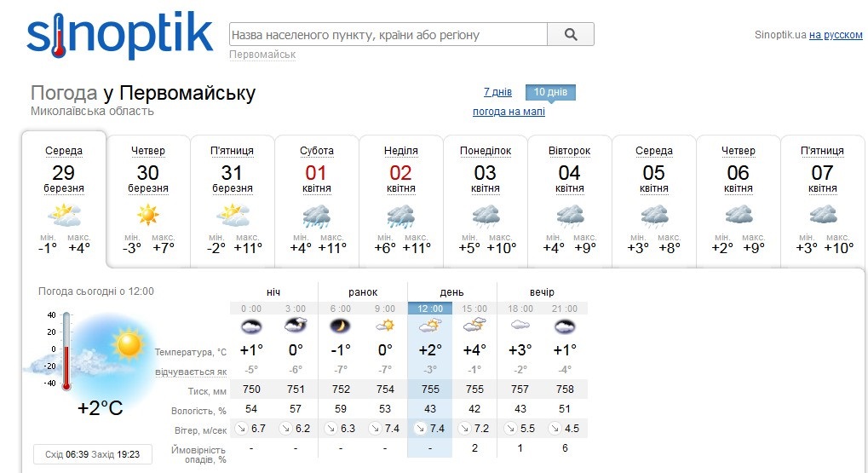This screenshot has width=868, height=473.
Task: Select the sunny icon for Thursday 30 березня
Action: click(148, 215)
